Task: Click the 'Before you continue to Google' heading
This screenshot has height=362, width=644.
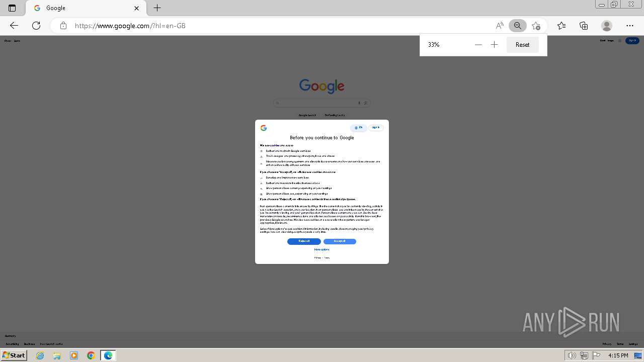Action: [x=322, y=138]
